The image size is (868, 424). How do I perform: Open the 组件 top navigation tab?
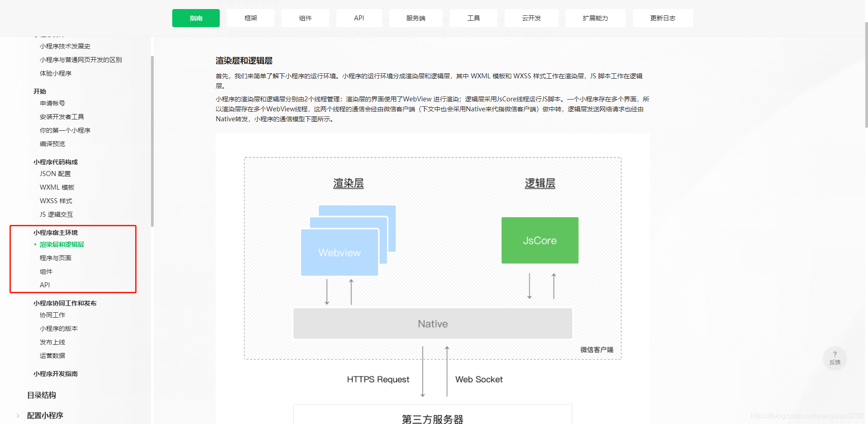point(305,18)
